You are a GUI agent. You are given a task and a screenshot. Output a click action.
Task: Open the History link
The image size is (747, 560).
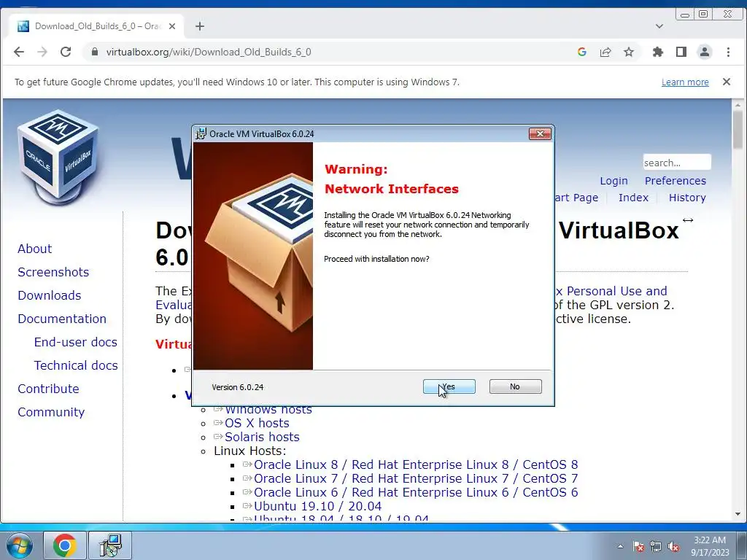(687, 198)
